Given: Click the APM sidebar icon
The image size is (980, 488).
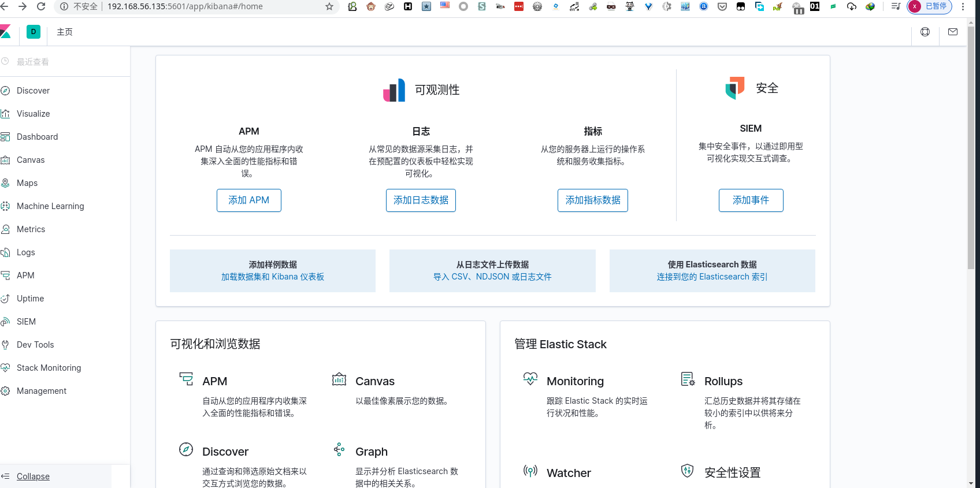Looking at the screenshot, I should click(x=5, y=275).
